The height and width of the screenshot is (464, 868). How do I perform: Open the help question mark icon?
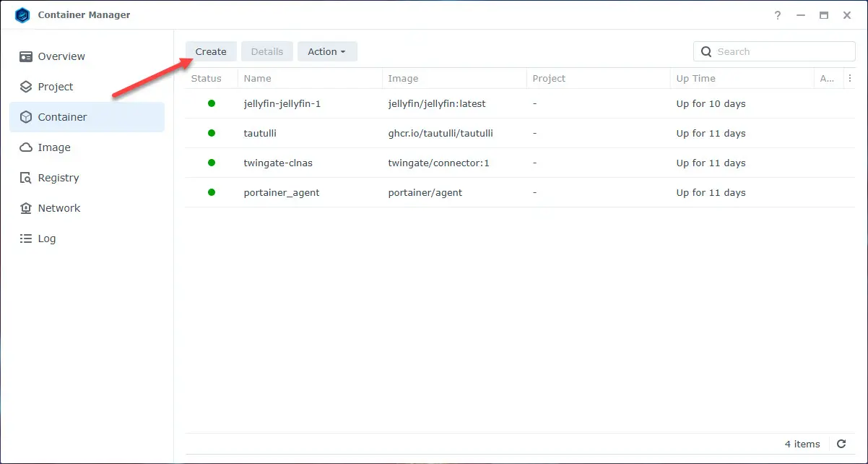pyautogui.click(x=778, y=15)
